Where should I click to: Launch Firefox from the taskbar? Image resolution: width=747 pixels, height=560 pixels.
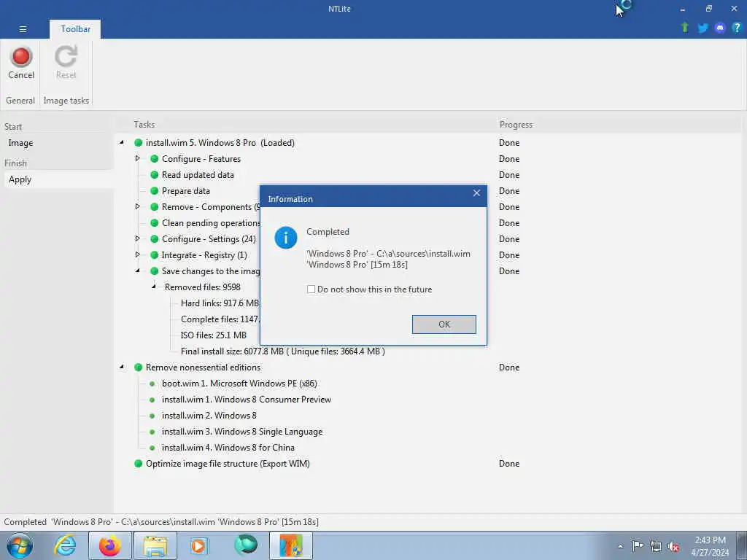[x=110, y=545]
